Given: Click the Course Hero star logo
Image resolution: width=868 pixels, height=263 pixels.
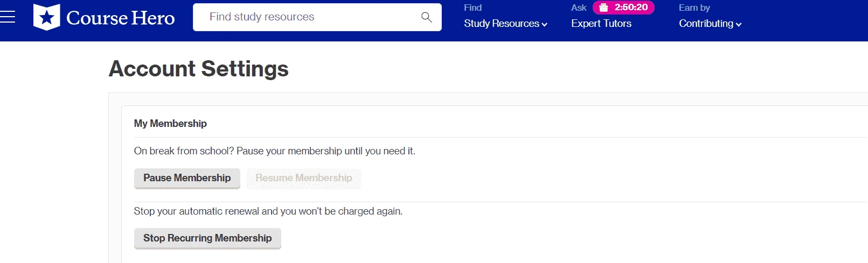Looking at the screenshot, I should click(x=46, y=17).
